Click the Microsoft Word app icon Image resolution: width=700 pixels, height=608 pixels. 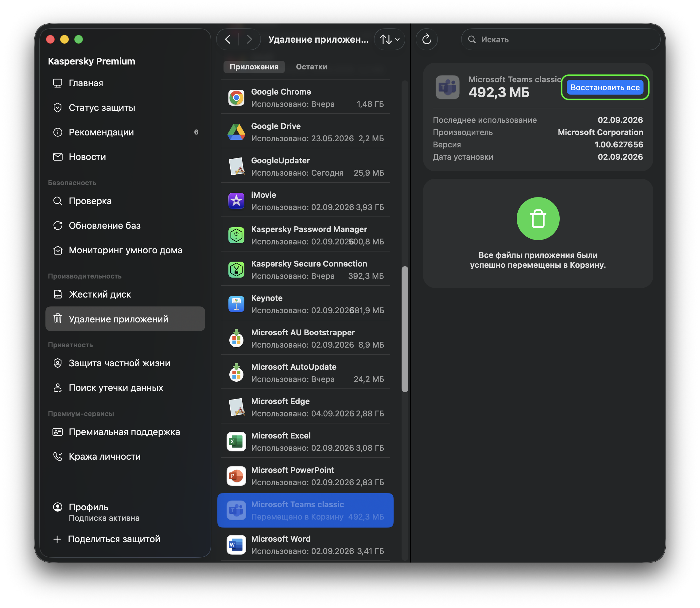[x=236, y=544]
